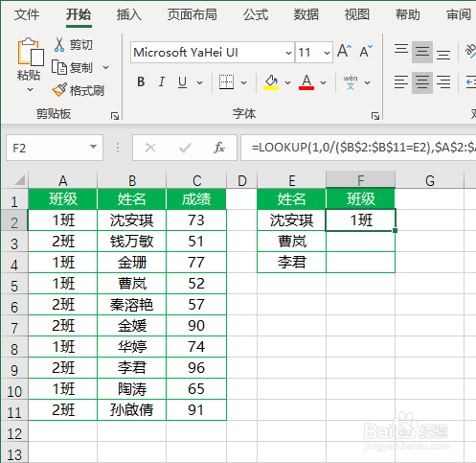This screenshot has width=476, height=463.
Task: Open Insert Function fx dialog
Action: [219, 148]
